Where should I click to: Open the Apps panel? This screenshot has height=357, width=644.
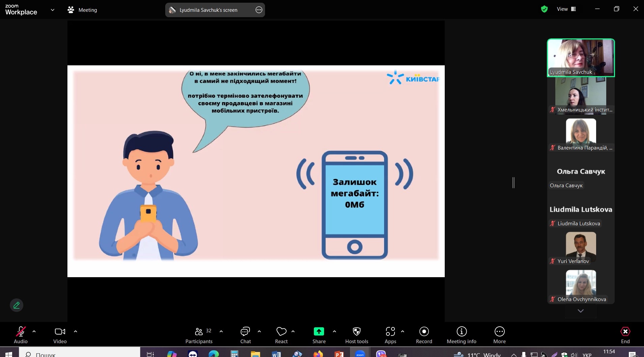pyautogui.click(x=390, y=335)
